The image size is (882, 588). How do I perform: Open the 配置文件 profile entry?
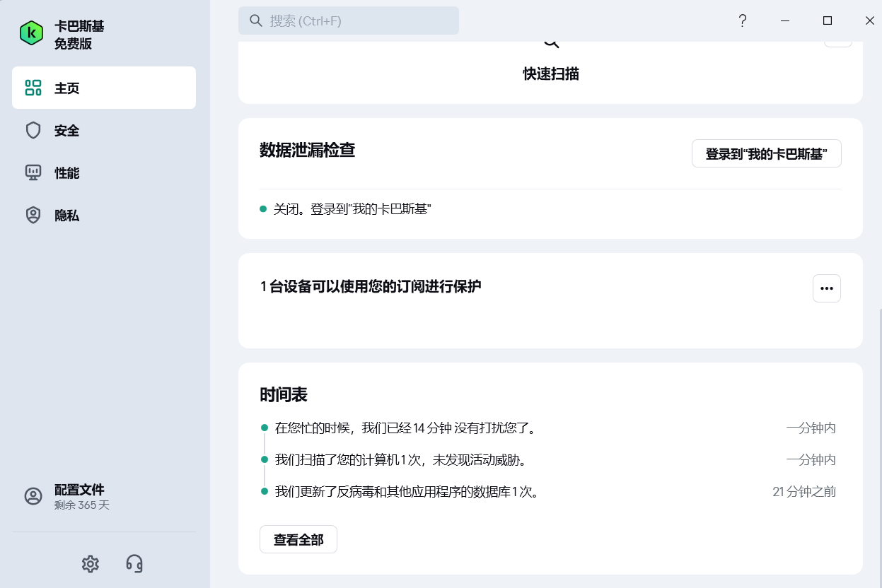tap(104, 497)
